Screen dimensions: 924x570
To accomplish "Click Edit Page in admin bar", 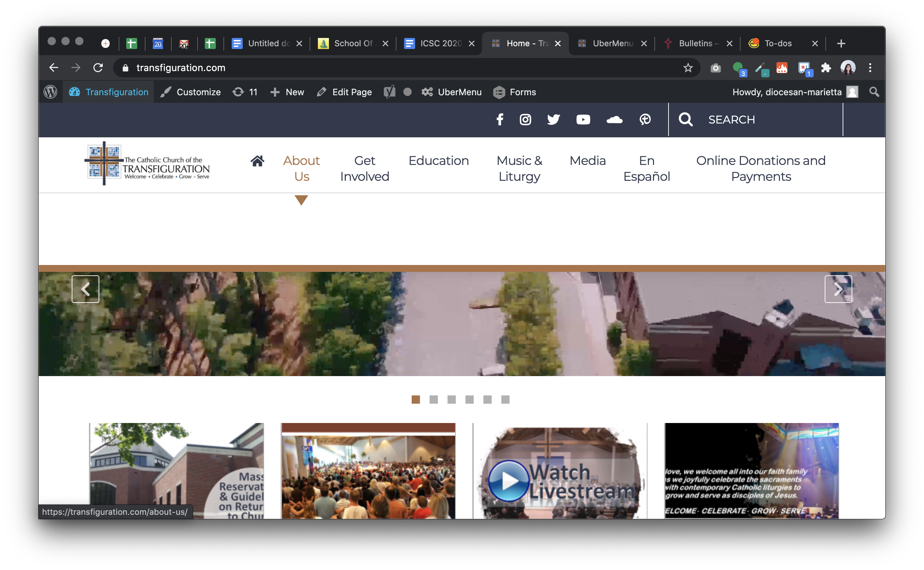I will click(x=344, y=92).
